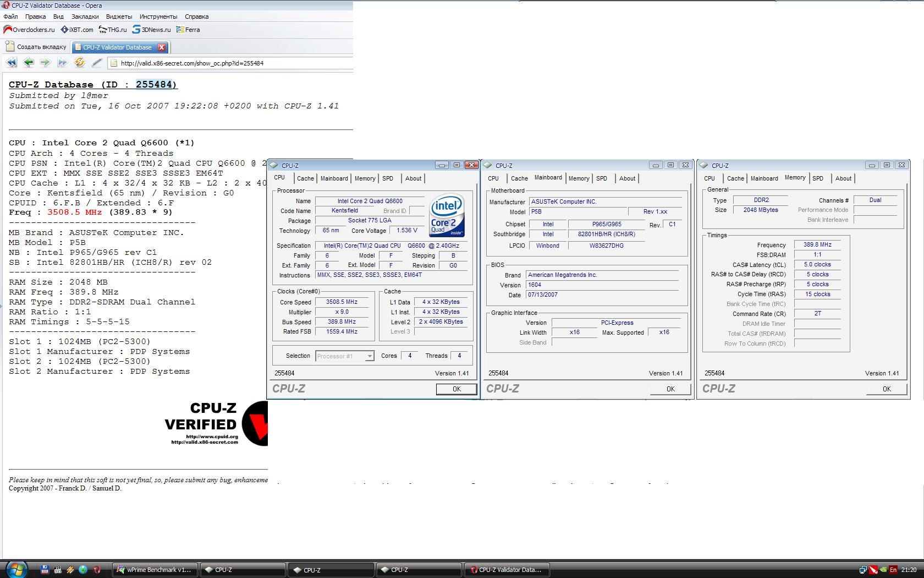The image size is (924, 578).
Task: Open the Processor #1 selection dropdown
Action: (345, 356)
